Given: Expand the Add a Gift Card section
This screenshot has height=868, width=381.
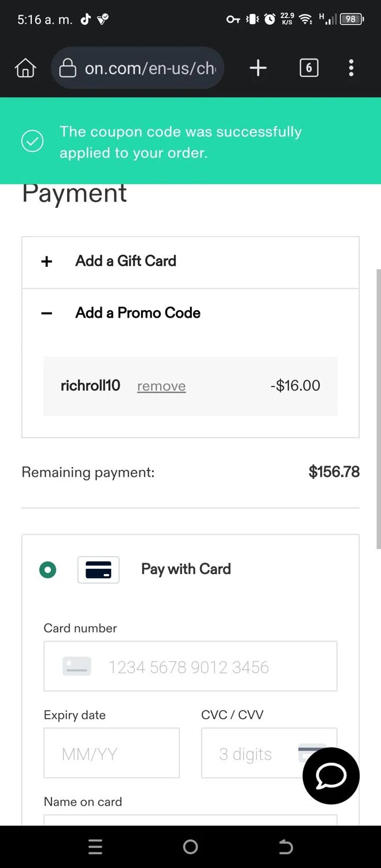Looking at the screenshot, I should 190,262.
